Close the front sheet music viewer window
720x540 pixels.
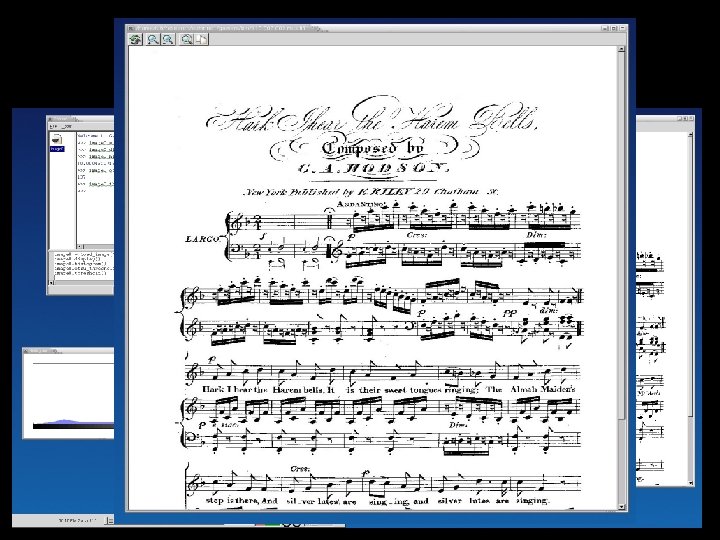(623, 28)
